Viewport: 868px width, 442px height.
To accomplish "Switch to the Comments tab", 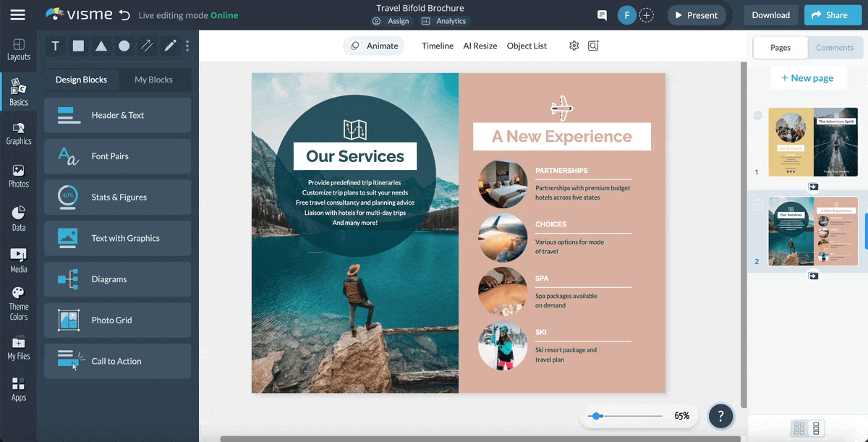I will click(835, 47).
